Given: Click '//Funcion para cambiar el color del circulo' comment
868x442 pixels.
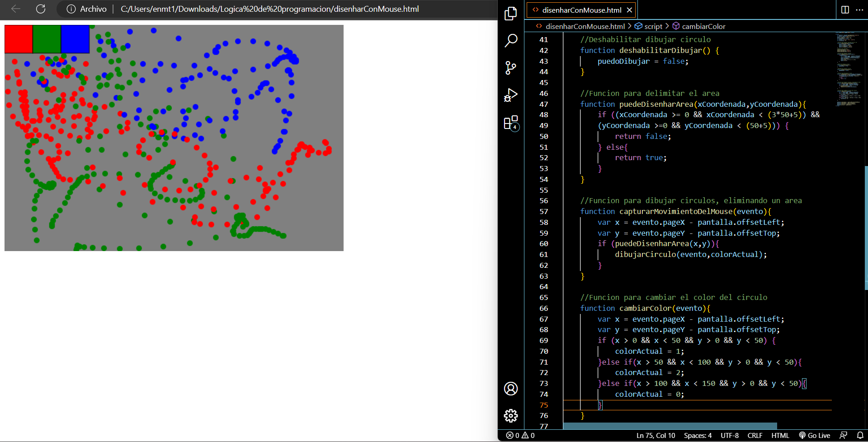Looking at the screenshot, I should pos(674,297).
